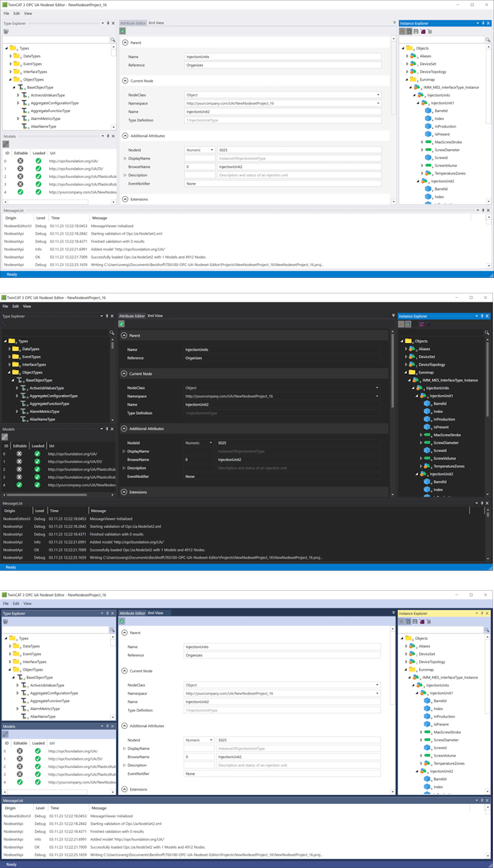Click Models toolbar icon in blue-themed window
The height and width of the screenshot is (868, 494).
pyautogui.click(x=6, y=734)
